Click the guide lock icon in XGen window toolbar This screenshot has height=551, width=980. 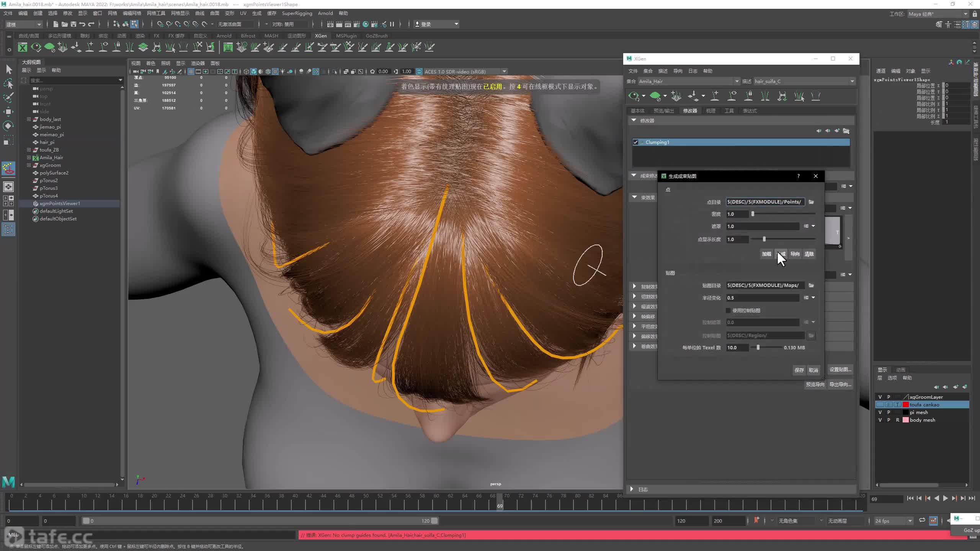click(x=748, y=96)
